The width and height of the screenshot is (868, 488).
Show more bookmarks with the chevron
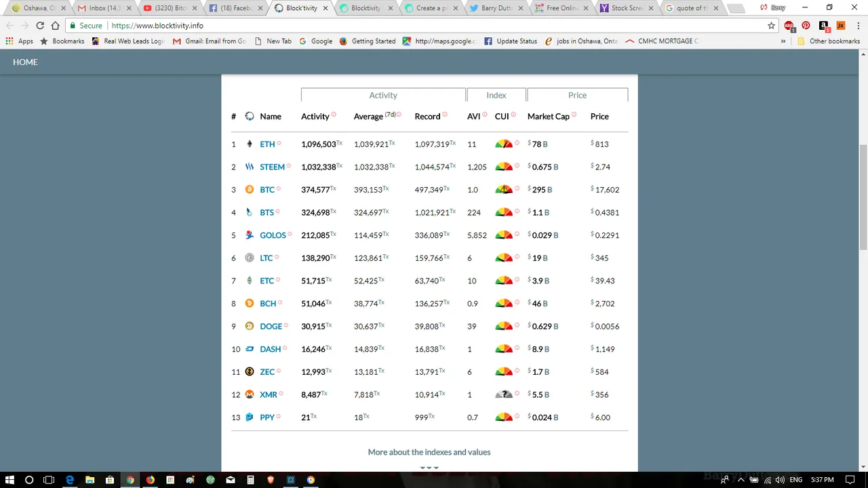783,41
